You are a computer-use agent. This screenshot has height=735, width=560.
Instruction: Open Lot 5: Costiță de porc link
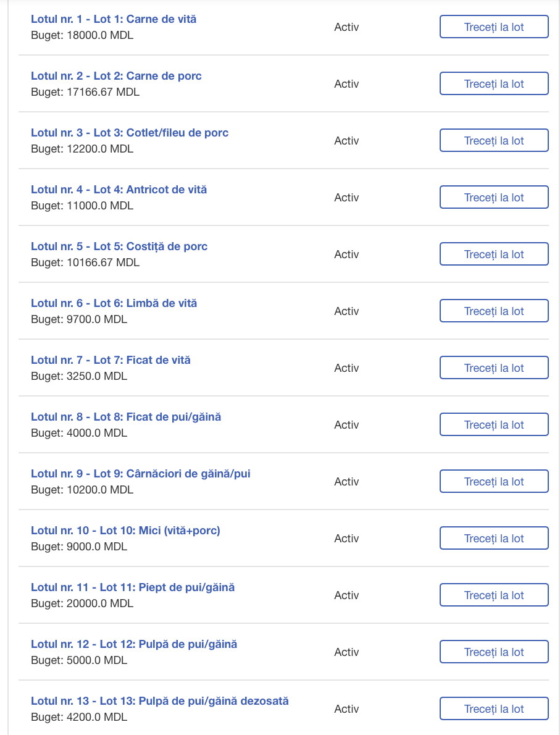(119, 246)
